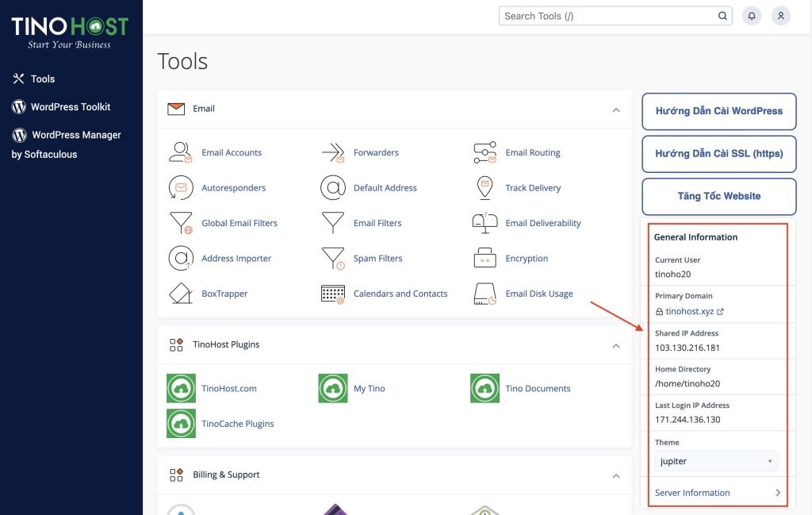The height and width of the screenshot is (515, 812).
Task: Click the Calendars and Contacts icon
Action: (333, 294)
